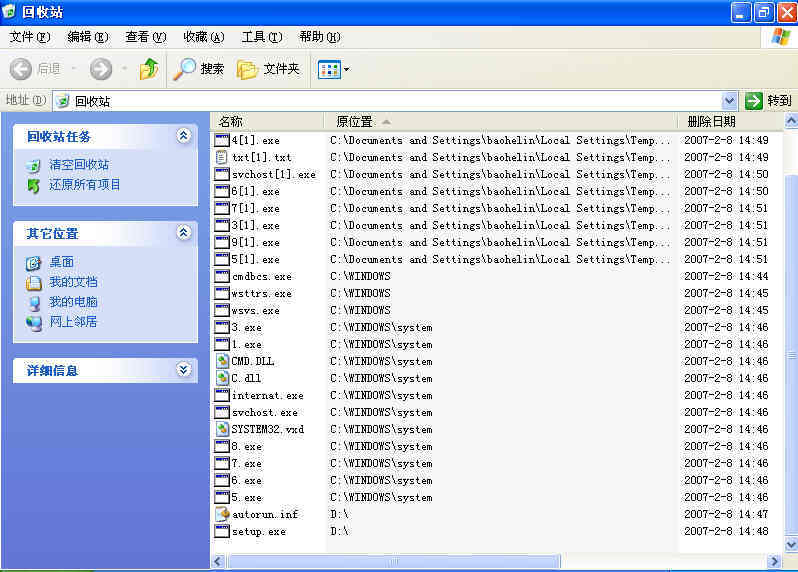This screenshot has height=572, width=798.
Task: Click the Up folder toolbar icon
Action: [149, 69]
